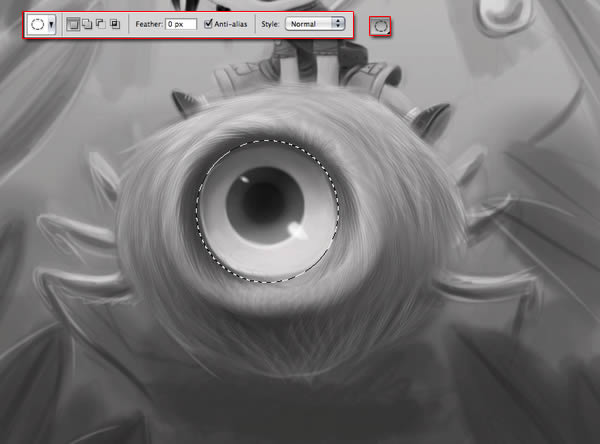Click the Elliptical Marquee tool button
600x444 pixels.
[x=380, y=26]
